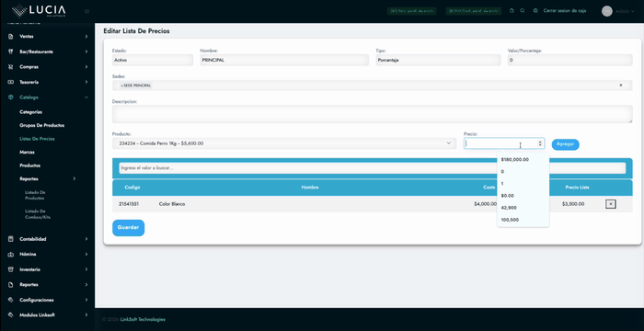
Task: Click the Valor/Porcentaje field
Action: [570, 60]
